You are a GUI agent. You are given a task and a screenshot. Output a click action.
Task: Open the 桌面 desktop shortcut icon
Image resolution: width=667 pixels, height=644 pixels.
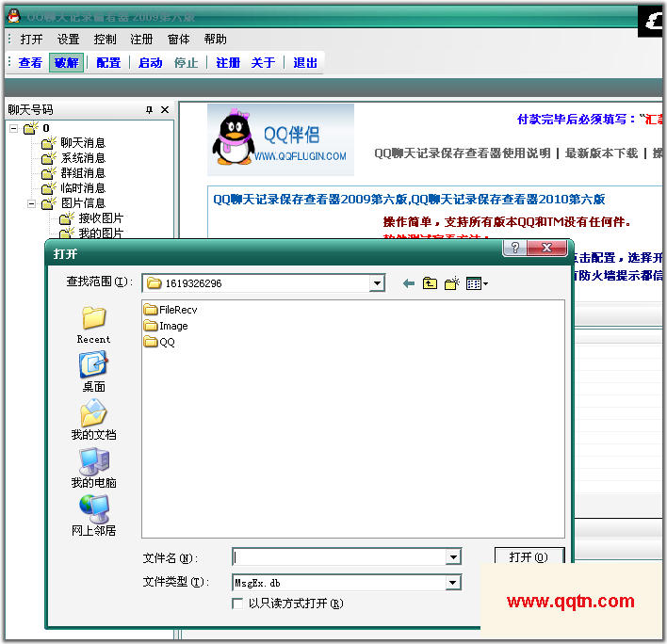(x=93, y=370)
